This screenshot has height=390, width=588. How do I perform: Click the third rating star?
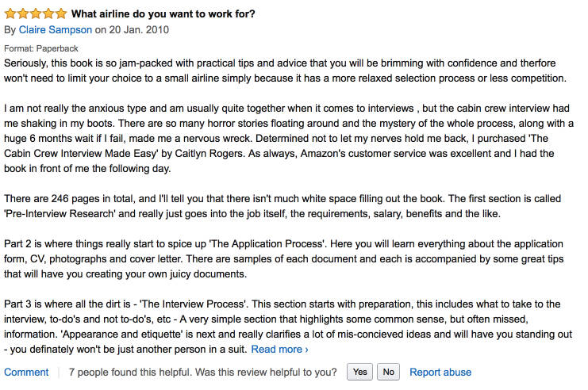coord(36,13)
